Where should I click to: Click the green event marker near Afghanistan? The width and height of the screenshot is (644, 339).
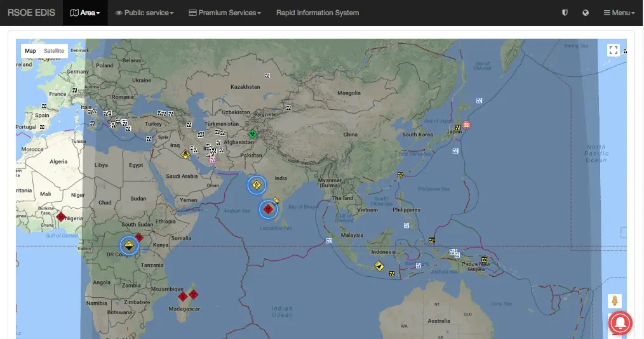click(252, 133)
